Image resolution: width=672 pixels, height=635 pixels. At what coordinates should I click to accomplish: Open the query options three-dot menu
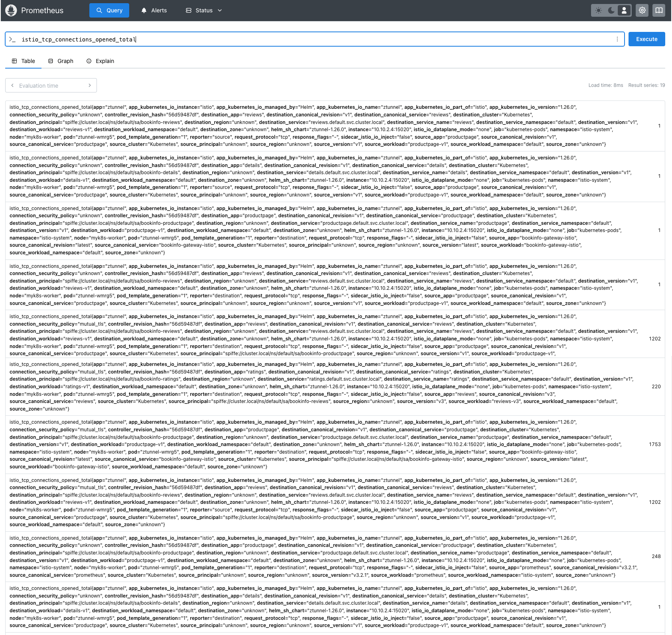[617, 39]
